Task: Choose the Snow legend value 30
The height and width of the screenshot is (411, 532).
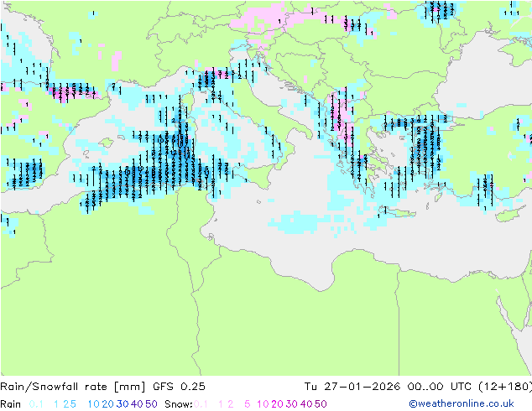Action: coord(292,404)
